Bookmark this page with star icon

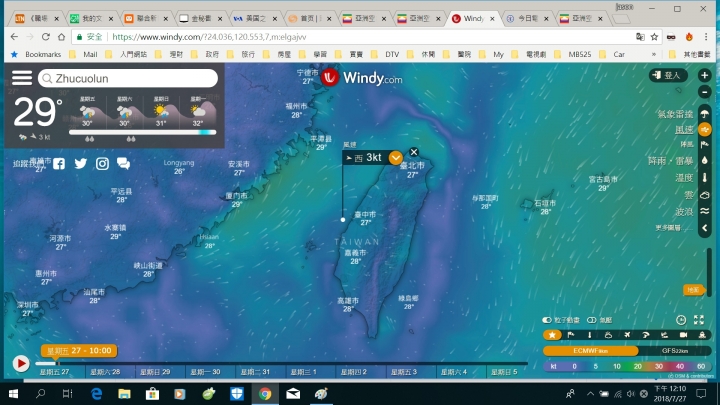(x=654, y=37)
